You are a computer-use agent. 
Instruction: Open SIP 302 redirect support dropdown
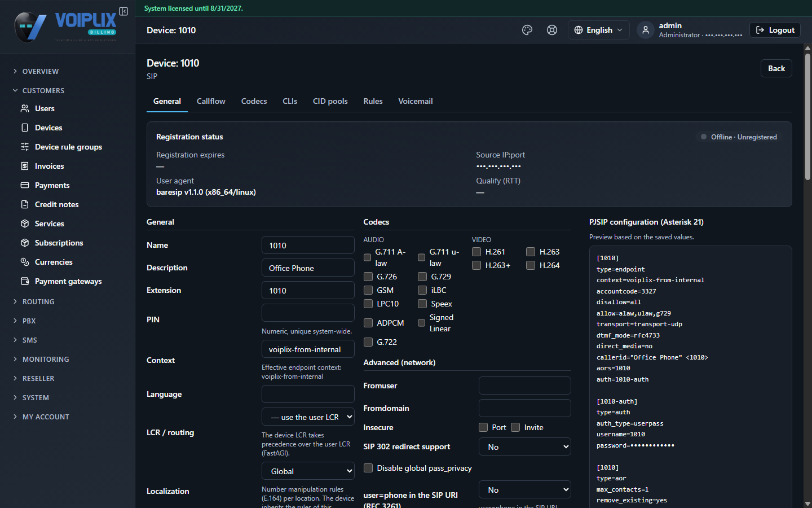(x=525, y=446)
